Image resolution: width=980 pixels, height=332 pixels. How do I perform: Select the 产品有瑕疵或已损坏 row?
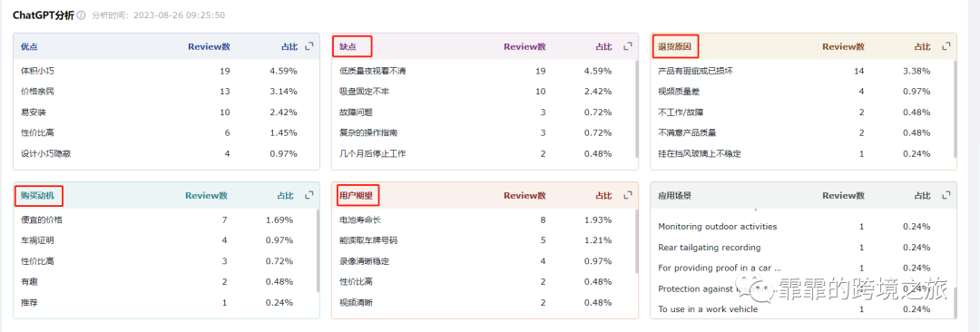(801, 72)
